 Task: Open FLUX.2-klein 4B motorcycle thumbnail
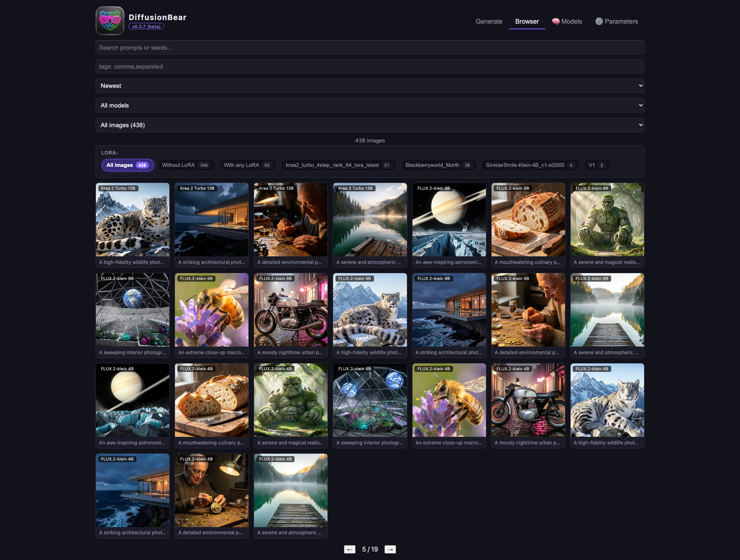tap(528, 400)
